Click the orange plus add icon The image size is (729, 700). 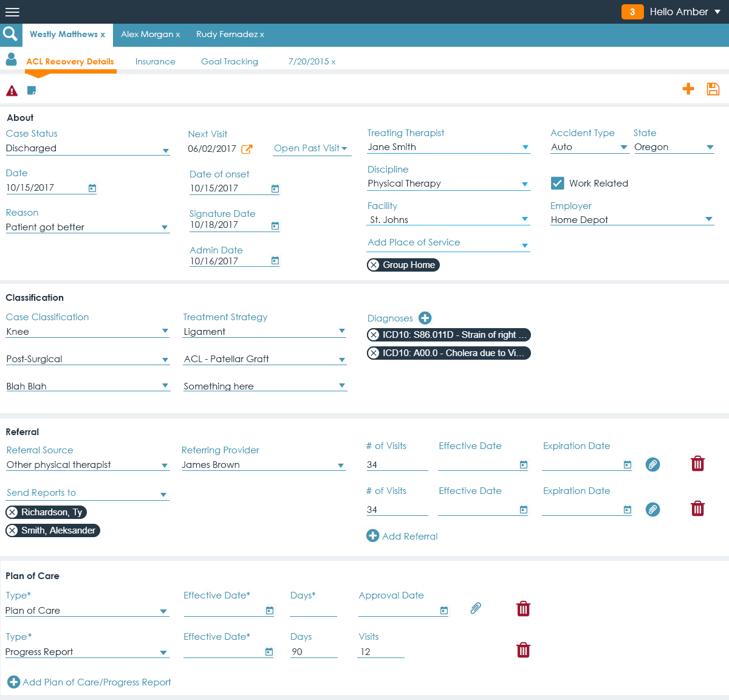(x=688, y=89)
